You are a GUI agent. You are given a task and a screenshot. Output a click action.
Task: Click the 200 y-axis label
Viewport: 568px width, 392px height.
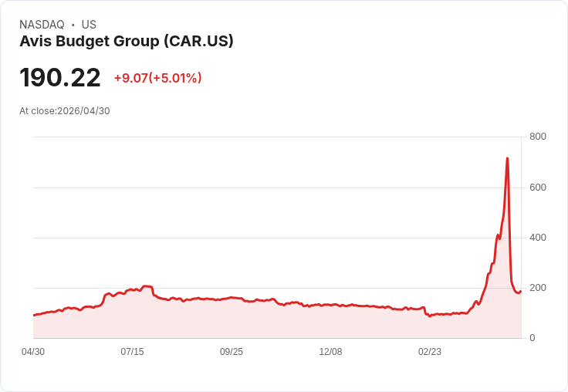point(538,288)
